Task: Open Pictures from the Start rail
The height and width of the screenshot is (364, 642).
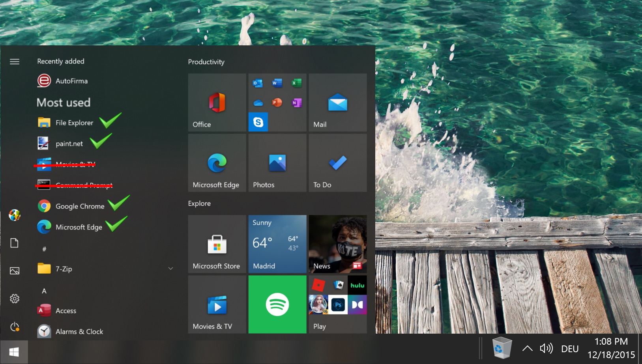Action: tap(15, 271)
